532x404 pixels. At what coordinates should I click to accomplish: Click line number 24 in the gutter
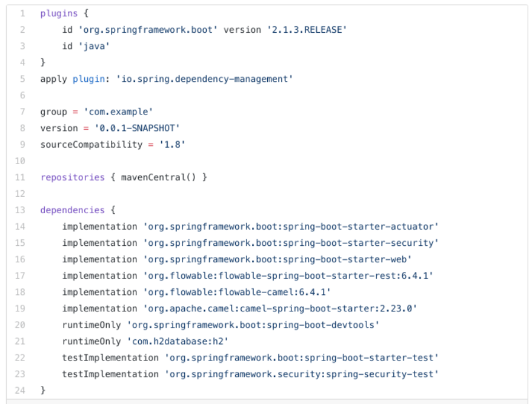pos(20,391)
